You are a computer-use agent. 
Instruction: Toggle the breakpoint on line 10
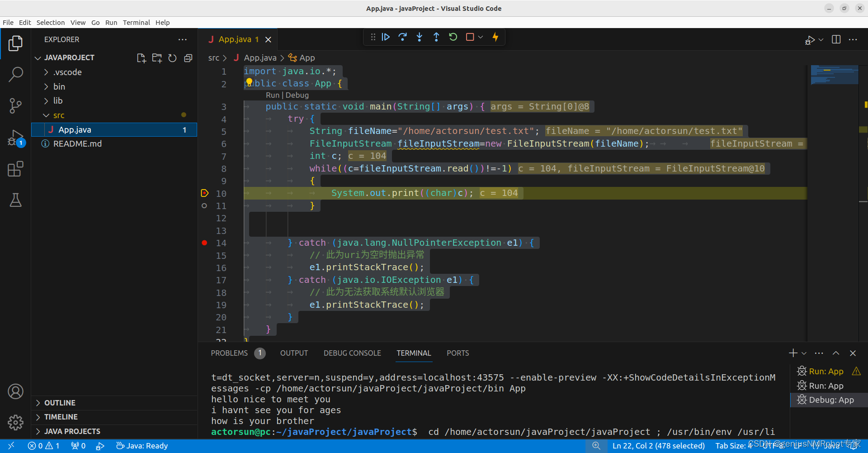[x=204, y=193]
